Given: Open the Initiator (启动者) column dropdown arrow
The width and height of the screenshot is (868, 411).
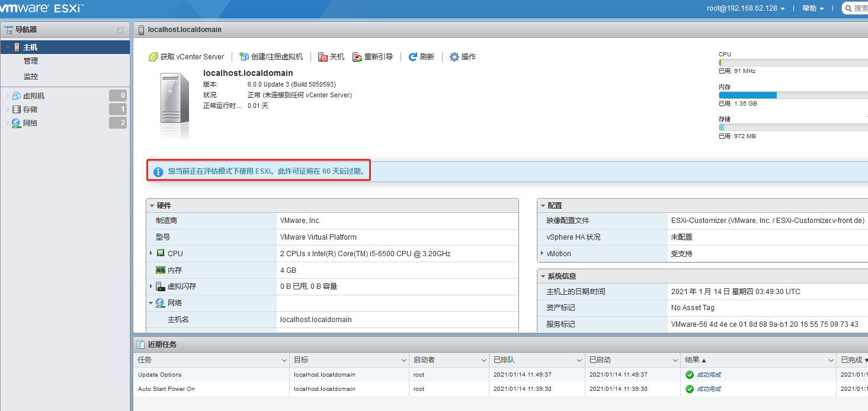Looking at the screenshot, I should click(484, 361).
